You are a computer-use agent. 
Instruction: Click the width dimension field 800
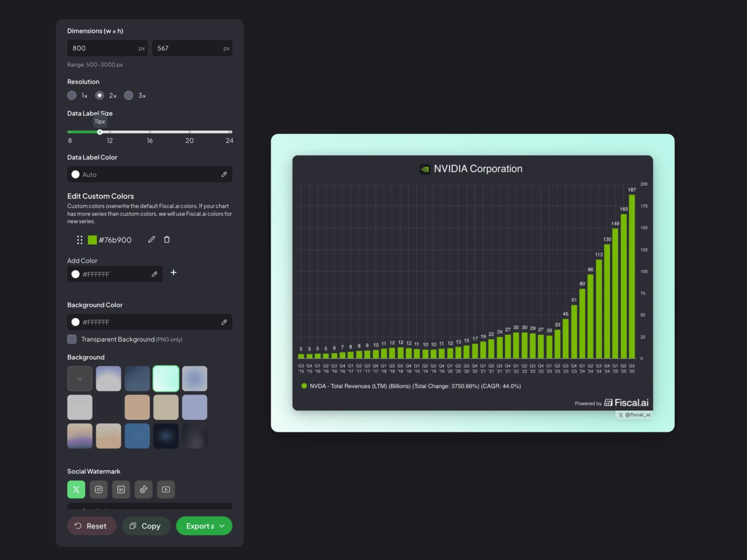point(107,48)
